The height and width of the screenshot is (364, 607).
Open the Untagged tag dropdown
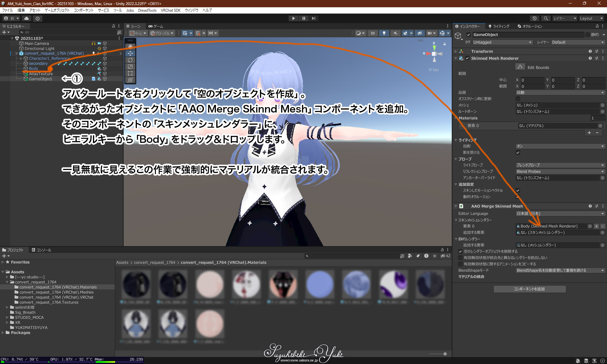pyautogui.click(x=502, y=42)
